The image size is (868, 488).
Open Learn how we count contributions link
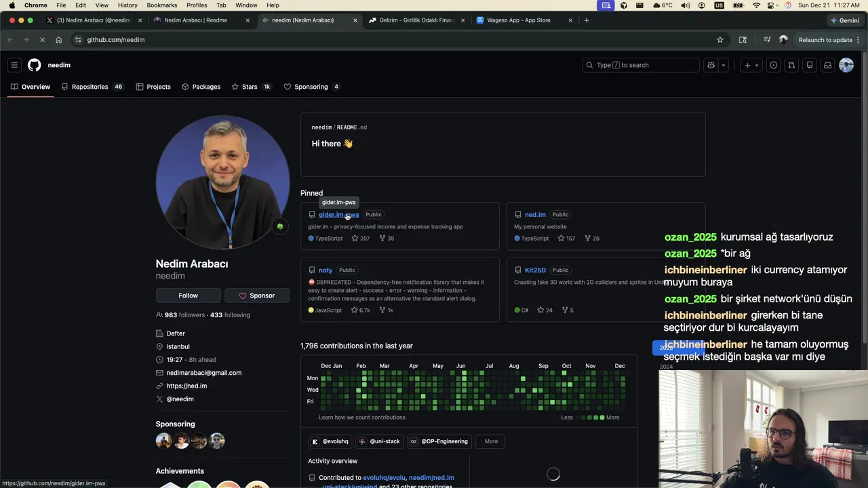click(362, 418)
